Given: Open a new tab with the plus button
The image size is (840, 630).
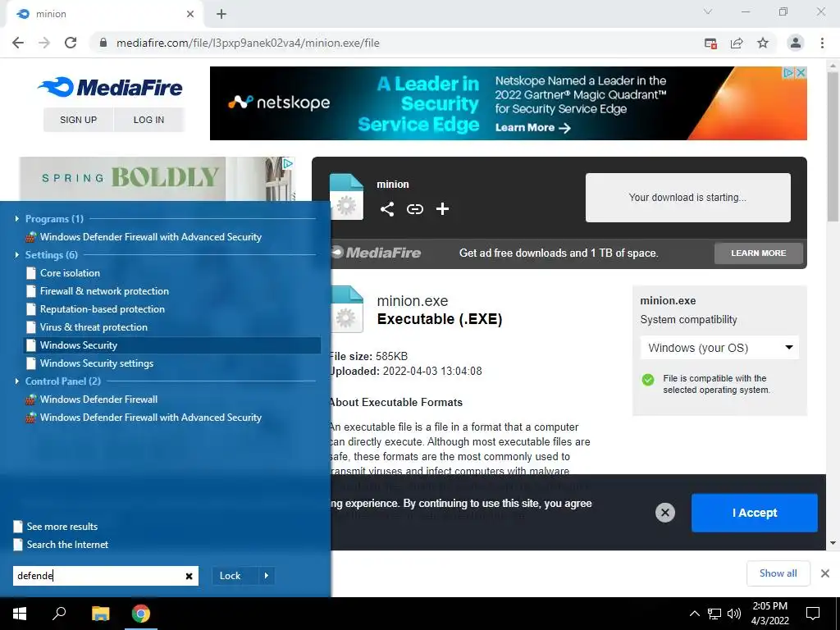Looking at the screenshot, I should click(x=221, y=14).
